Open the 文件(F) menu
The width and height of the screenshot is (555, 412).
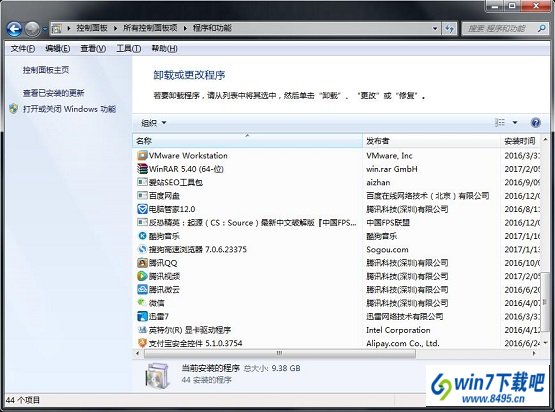[x=23, y=48]
